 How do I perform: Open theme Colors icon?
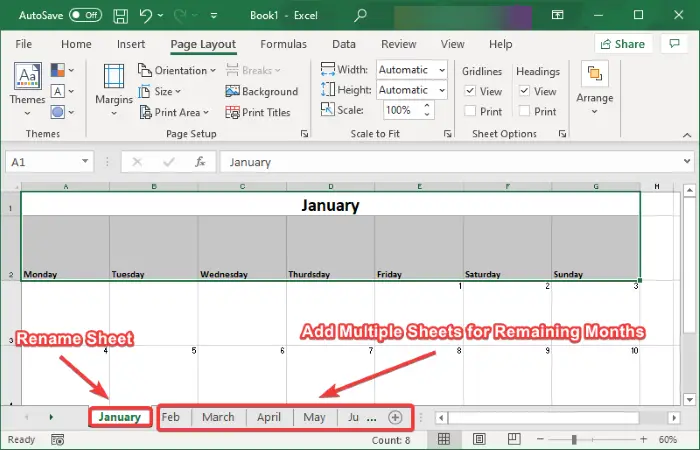(62, 70)
